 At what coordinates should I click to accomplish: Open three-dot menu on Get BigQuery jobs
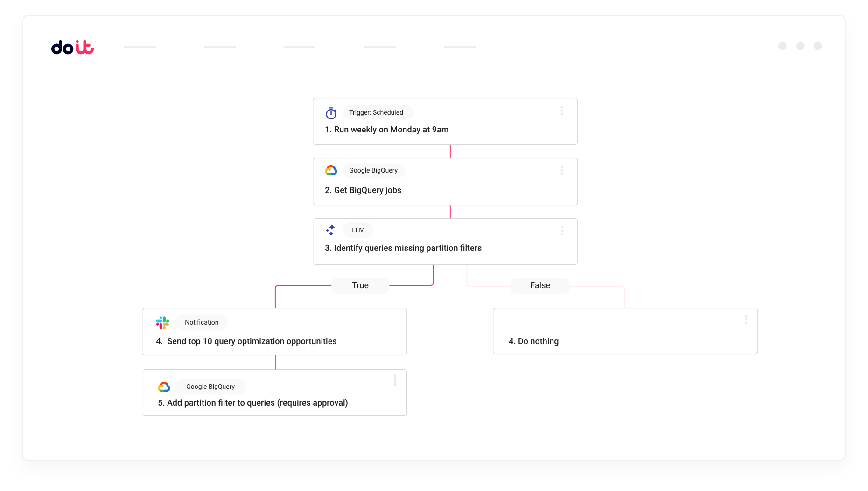click(x=562, y=171)
